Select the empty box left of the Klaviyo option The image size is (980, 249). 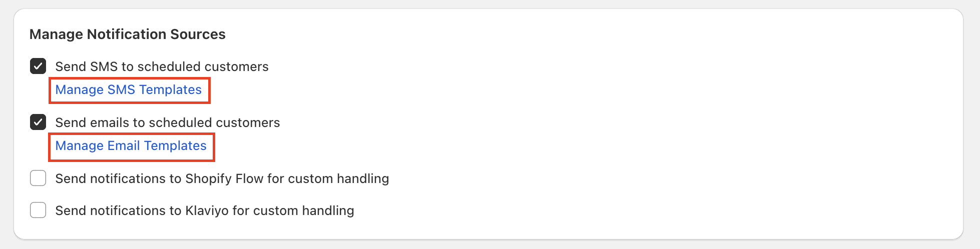pos(38,210)
